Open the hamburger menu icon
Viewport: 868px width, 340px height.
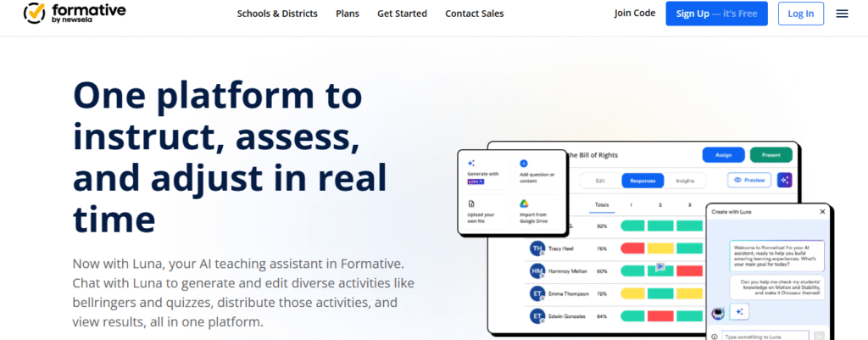(842, 14)
